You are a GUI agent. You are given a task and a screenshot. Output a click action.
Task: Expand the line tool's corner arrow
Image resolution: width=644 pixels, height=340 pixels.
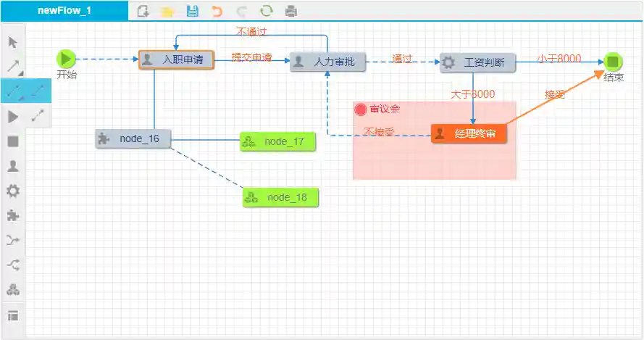[20, 73]
